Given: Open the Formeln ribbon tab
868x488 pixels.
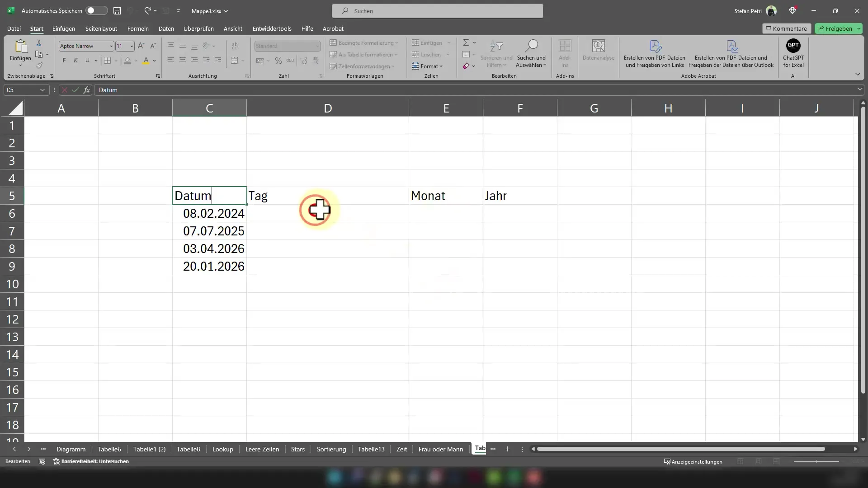Looking at the screenshot, I should 138,28.
